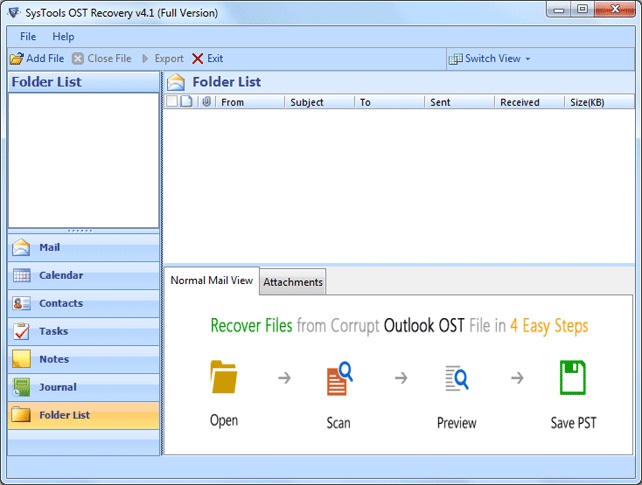Click the yellow Notes icon in the sidebar
642x485 pixels.
coord(21,359)
